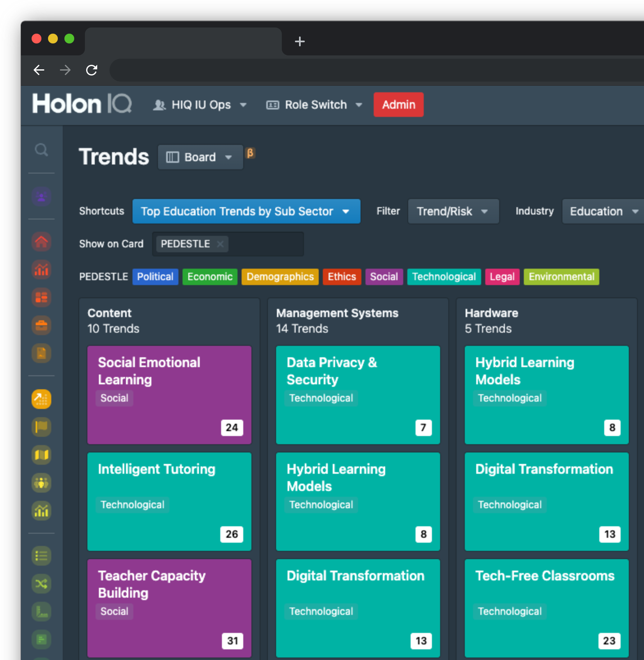Open the HIQ IU Ops dropdown

click(x=200, y=105)
